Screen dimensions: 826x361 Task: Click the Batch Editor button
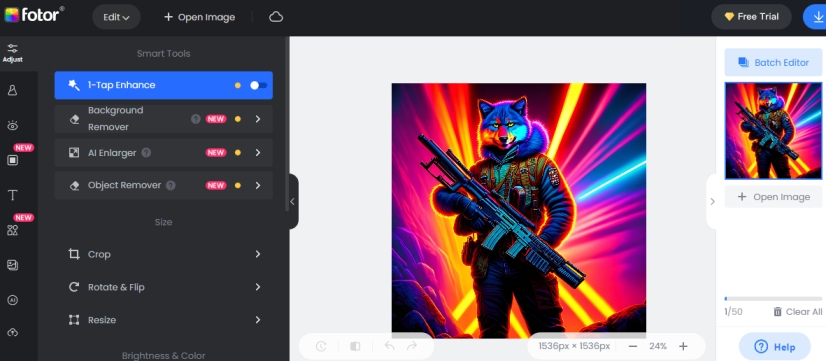click(773, 62)
